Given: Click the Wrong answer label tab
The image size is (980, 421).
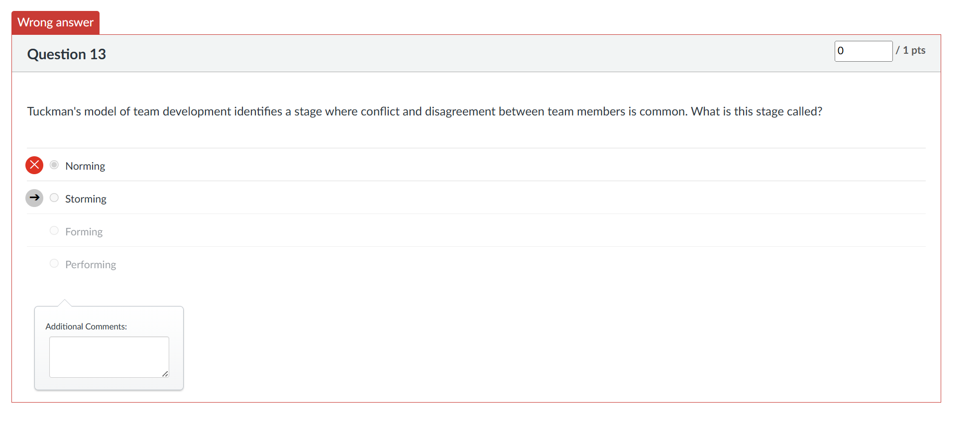Looking at the screenshot, I should tap(56, 22).
